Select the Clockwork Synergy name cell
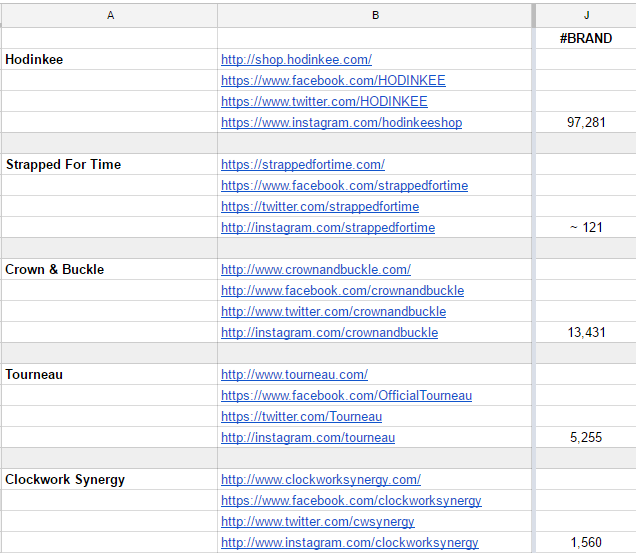Viewport: 636px width, 553px height. [109, 480]
